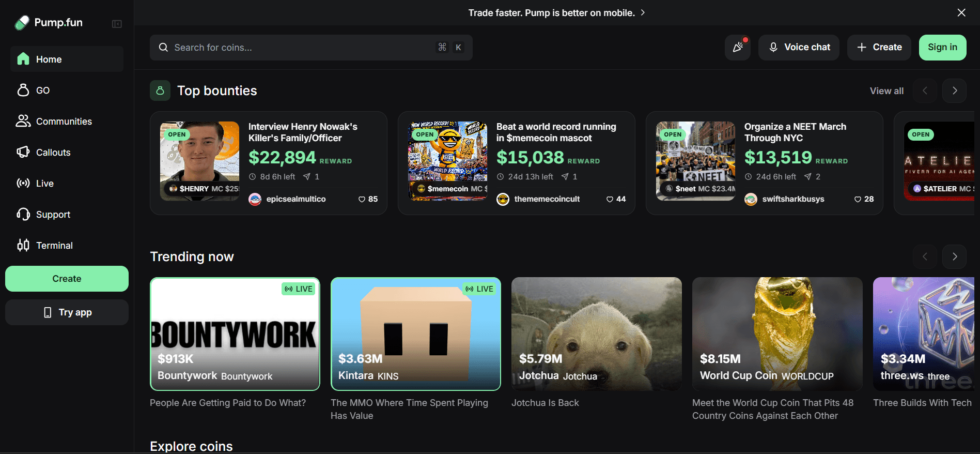Open Live in sidebar
The image size is (980, 454).
coord(67,183)
